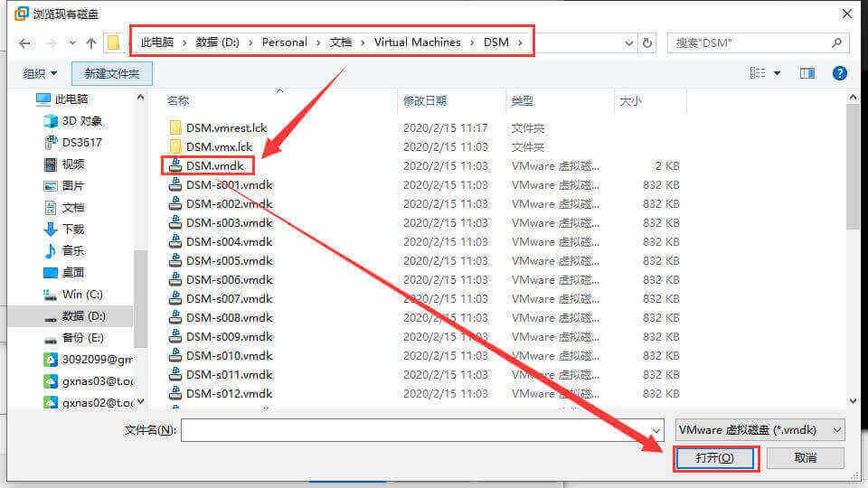
Task: Open the 3D 对象 folder in sidebar
Action: (x=81, y=121)
